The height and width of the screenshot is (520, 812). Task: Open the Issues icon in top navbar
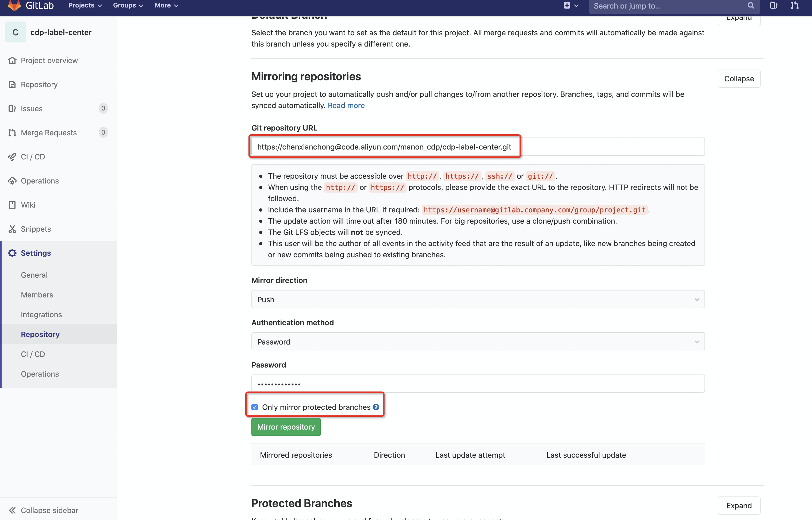[x=773, y=5]
